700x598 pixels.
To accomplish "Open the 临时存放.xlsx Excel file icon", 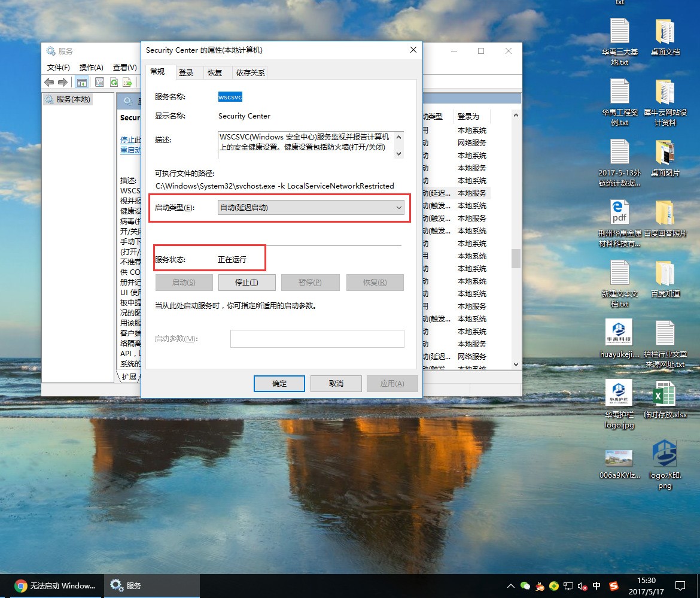I will pyautogui.click(x=665, y=399).
